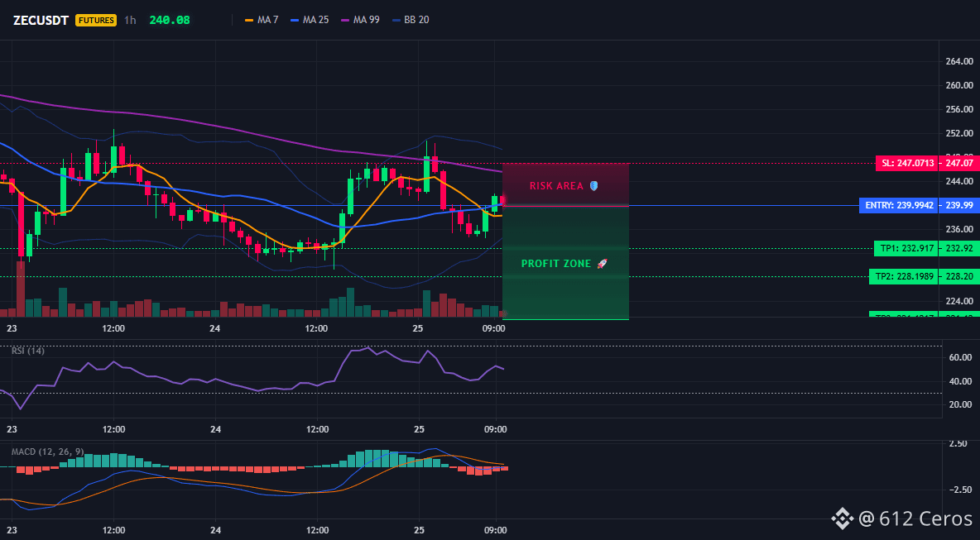Image resolution: width=980 pixels, height=540 pixels.
Task: Click the 224.00 price axis label
Action: click(x=958, y=301)
